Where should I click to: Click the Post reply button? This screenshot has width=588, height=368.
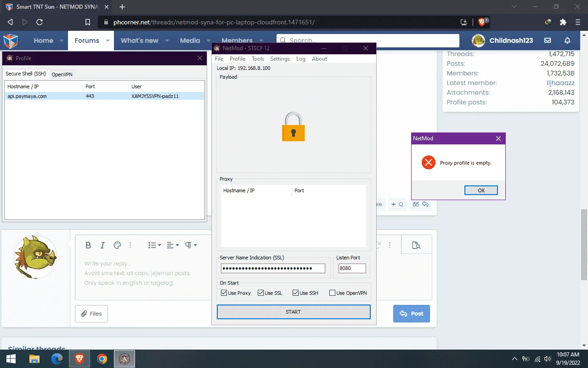pos(412,314)
